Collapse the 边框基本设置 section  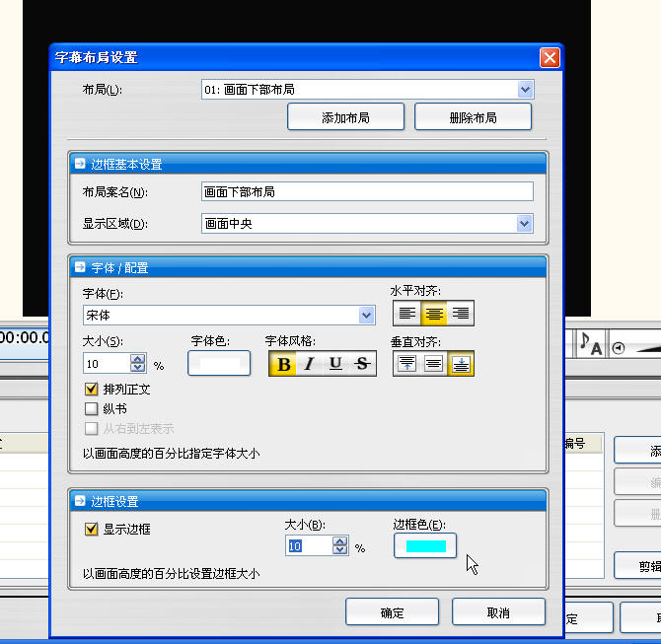pos(80,164)
